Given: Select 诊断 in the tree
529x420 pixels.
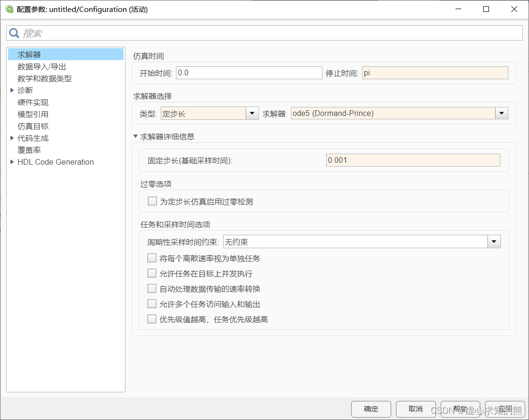Looking at the screenshot, I should [x=25, y=90].
